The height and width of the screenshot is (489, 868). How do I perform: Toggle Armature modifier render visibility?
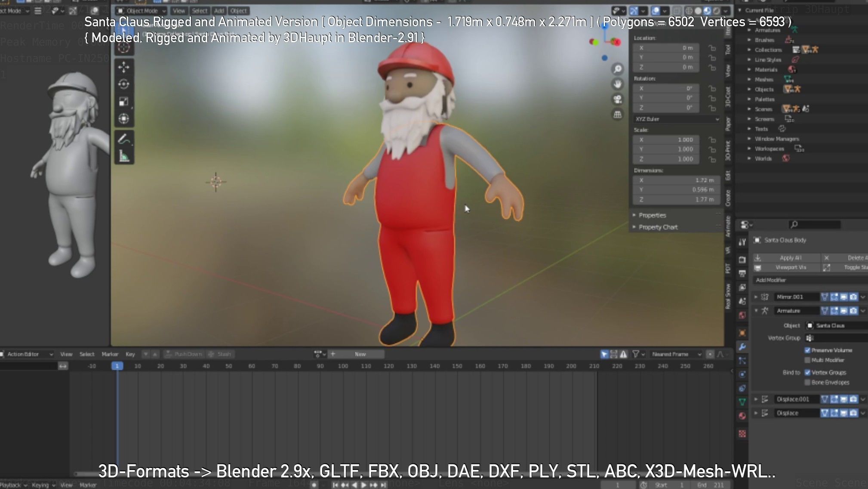point(853,310)
